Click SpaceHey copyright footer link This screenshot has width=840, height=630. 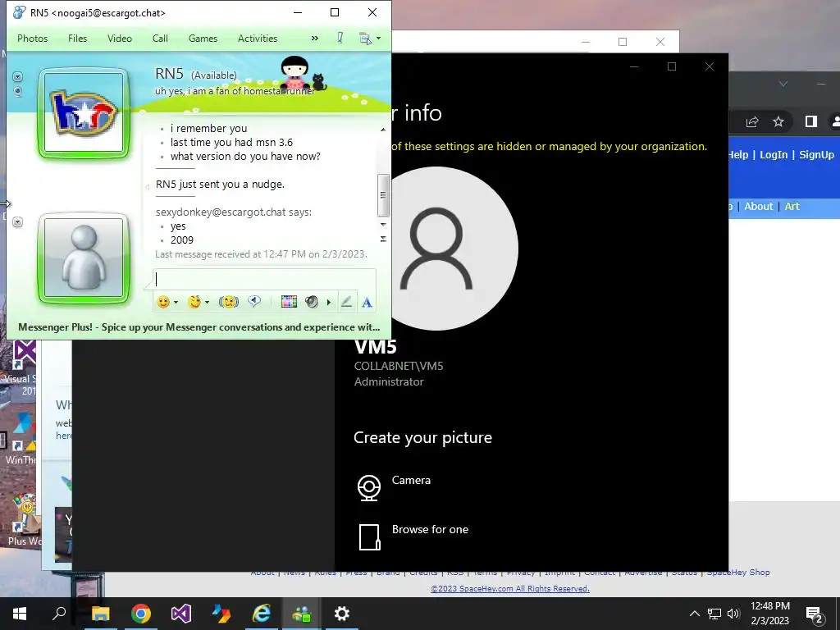(x=510, y=589)
